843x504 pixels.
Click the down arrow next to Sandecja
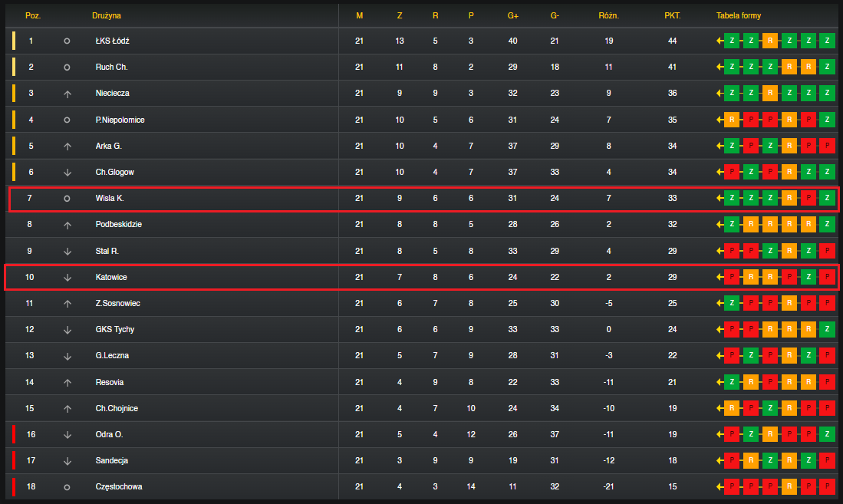coord(68,461)
